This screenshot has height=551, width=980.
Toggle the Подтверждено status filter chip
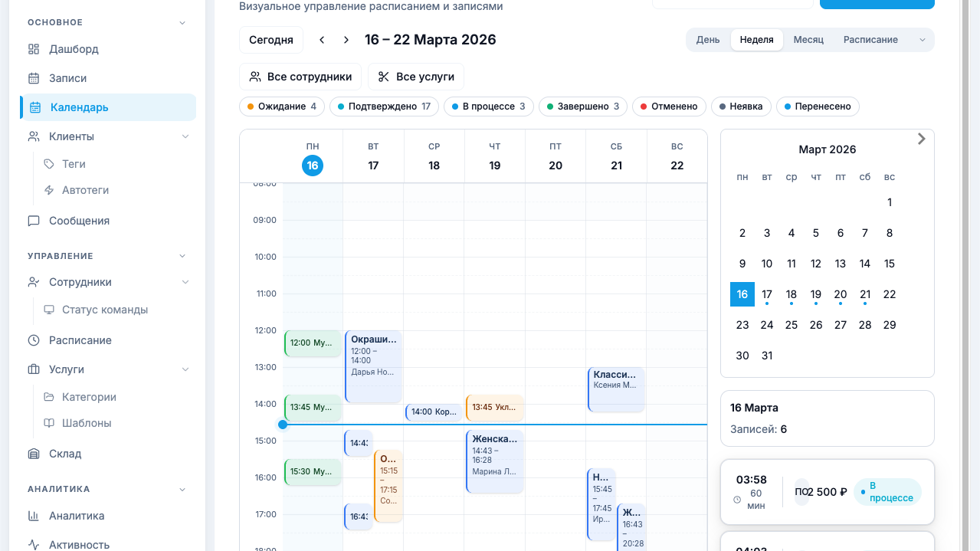(383, 107)
